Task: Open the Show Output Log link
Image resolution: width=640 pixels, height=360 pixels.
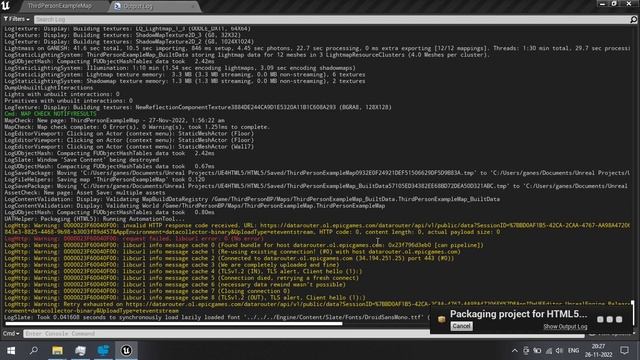Action: click(565, 327)
